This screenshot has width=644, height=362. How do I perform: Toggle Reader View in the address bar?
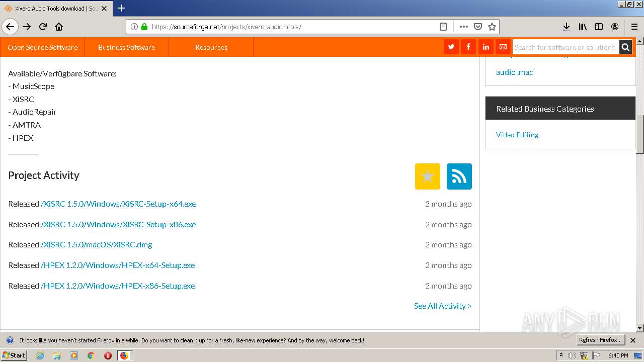click(x=443, y=27)
